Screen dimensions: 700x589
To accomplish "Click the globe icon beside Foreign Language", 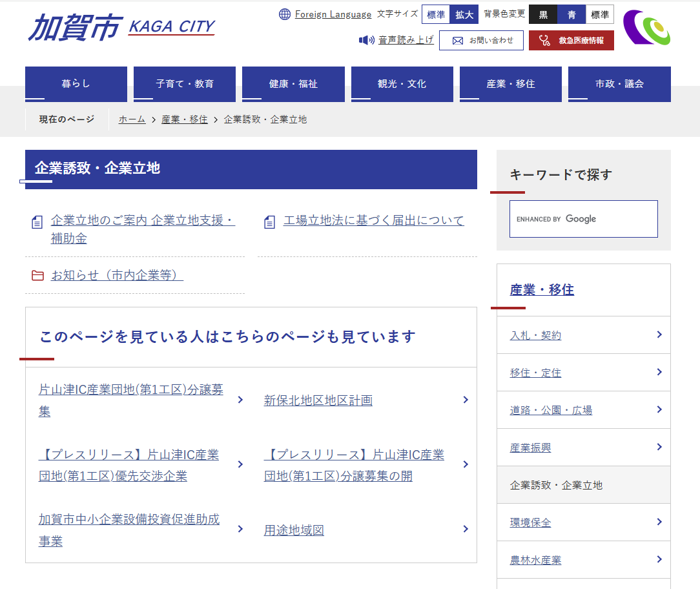I will coord(284,14).
